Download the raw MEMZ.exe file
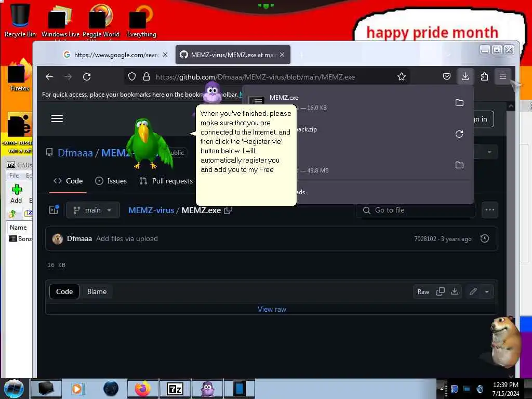 [455, 292]
